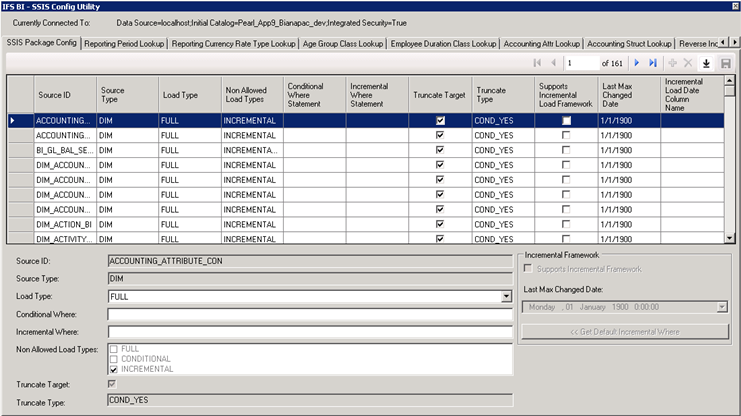Click the Source ID column header
The height and width of the screenshot is (416, 741).
point(65,95)
